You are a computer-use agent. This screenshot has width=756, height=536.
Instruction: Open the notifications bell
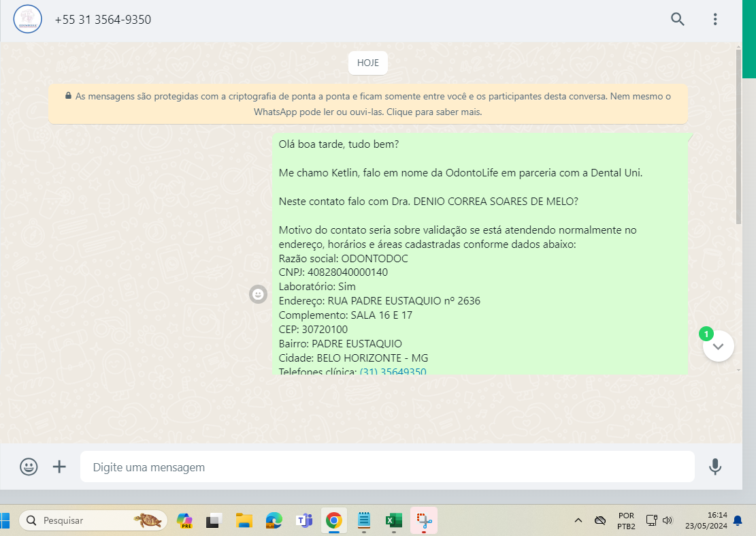738,520
